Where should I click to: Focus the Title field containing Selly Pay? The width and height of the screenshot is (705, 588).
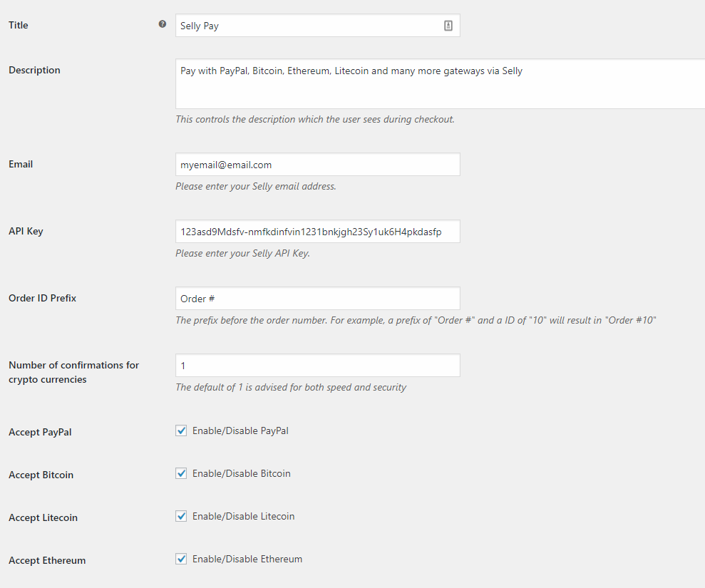click(307, 26)
